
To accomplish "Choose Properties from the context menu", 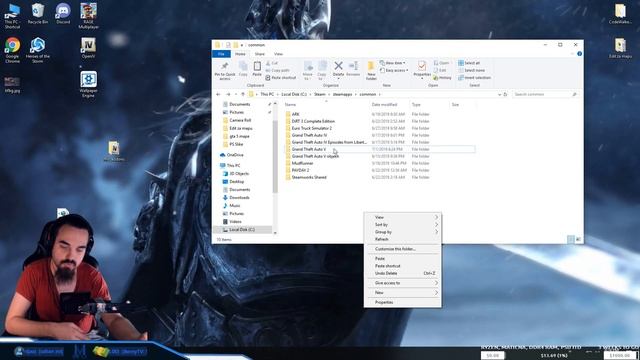I will tap(402, 302).
